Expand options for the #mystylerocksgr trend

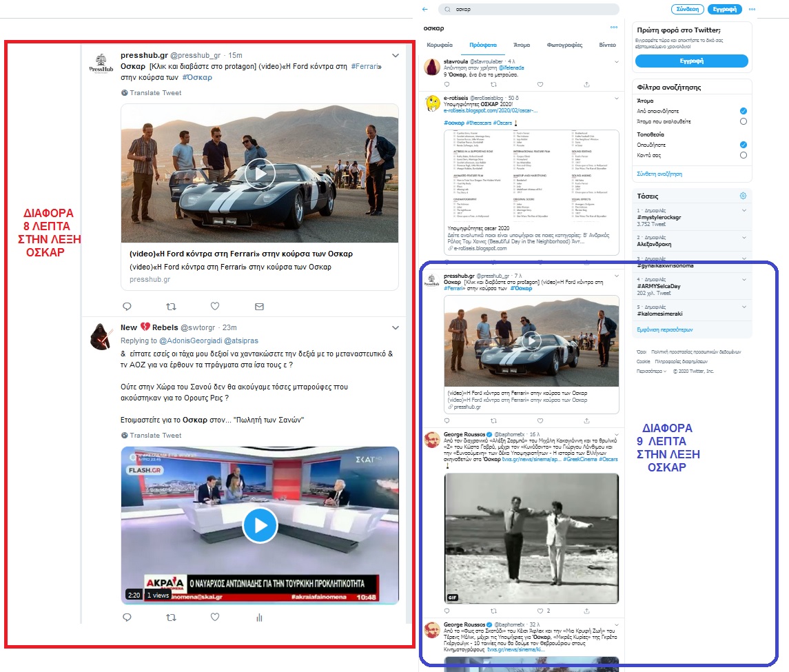(744, 210)
